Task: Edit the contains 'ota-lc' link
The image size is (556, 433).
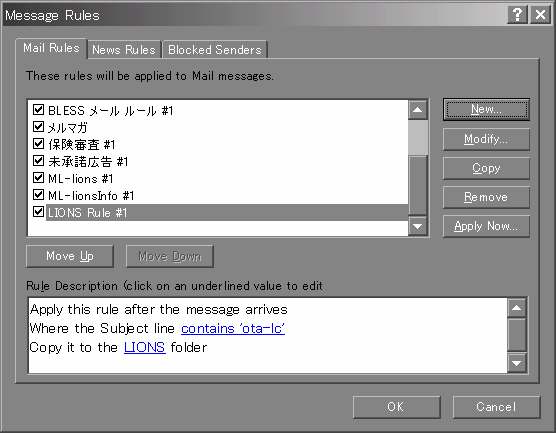Action: pyautogui.click(x=233, y=329)
